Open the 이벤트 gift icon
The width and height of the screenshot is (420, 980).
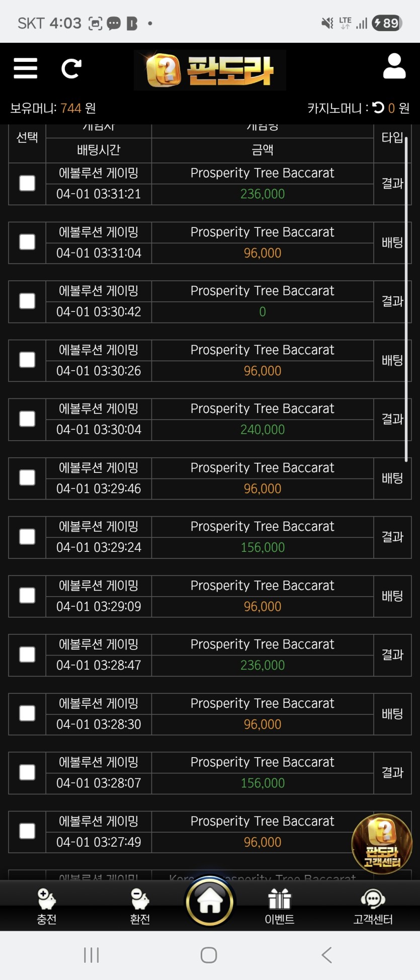pyautogui.click(x=279, y=907)
